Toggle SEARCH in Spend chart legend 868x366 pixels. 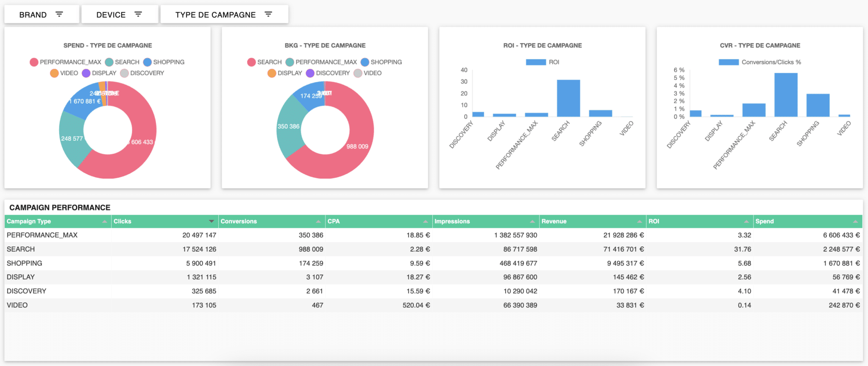click(x=122, y=62)
